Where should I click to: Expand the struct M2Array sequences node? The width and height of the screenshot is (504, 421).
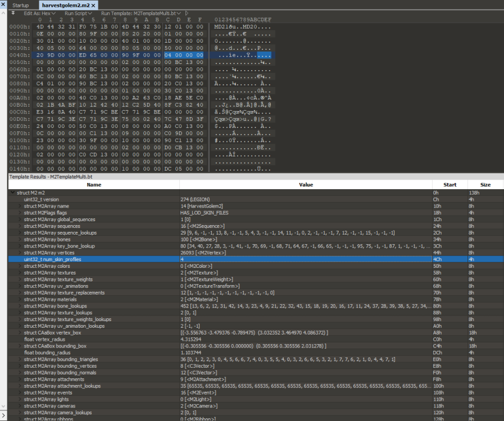pos(21,226)
